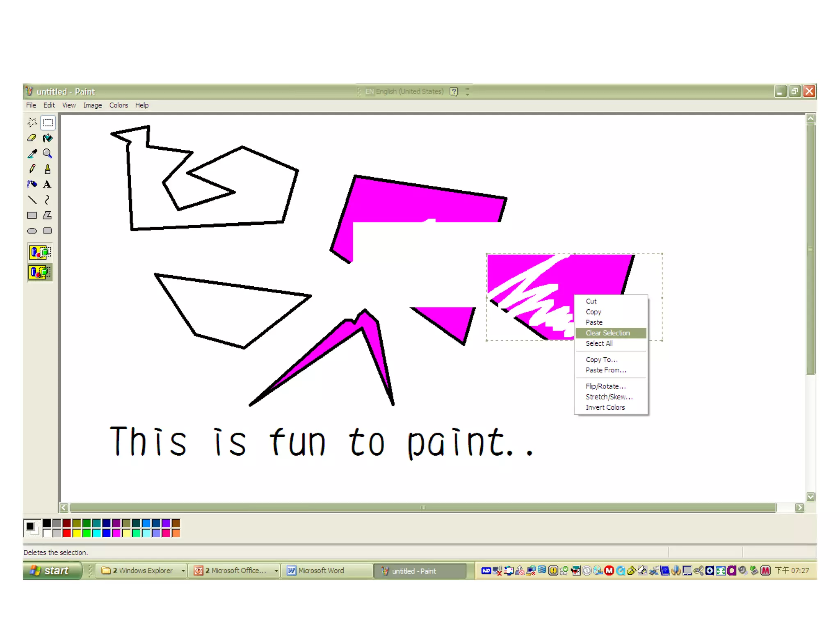Select the Free-Form Select tool
This screenshot has height=630, width=840.
pos(32,122)
